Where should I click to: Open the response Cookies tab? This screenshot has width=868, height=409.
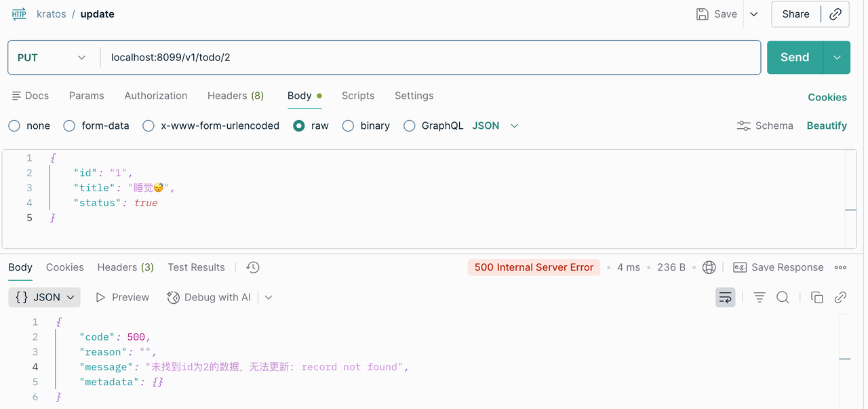(65, 267)
